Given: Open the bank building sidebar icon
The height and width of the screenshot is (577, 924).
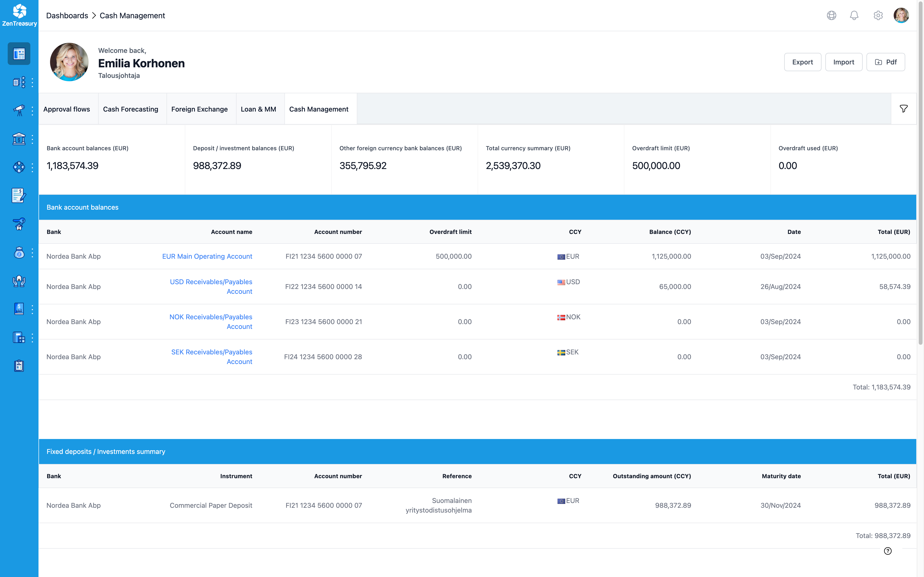Looking at the screenshot, I should pyautogui.click(x=19, y=138).
